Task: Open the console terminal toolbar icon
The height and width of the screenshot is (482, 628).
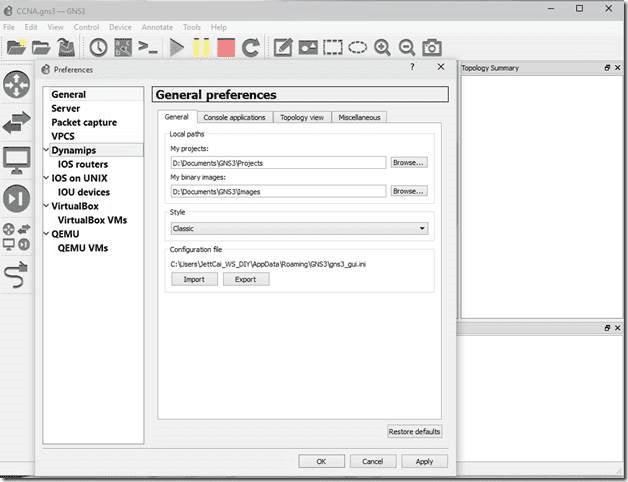Action: (148, 47)
